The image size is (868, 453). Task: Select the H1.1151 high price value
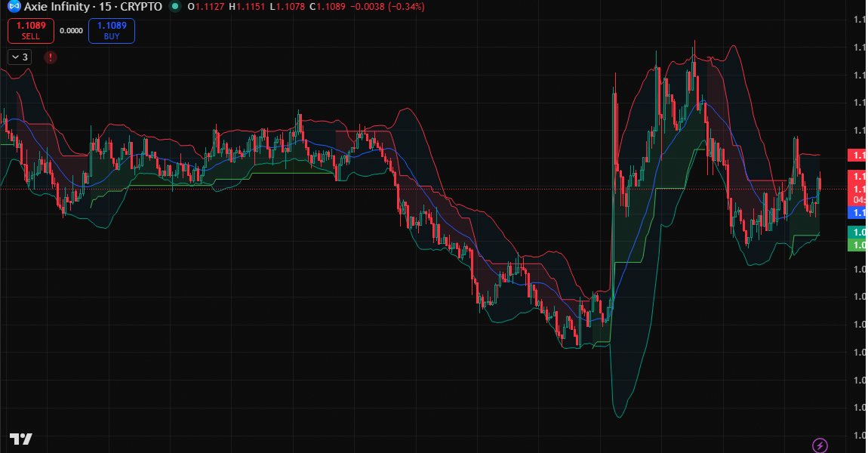(x=247, y=7)
